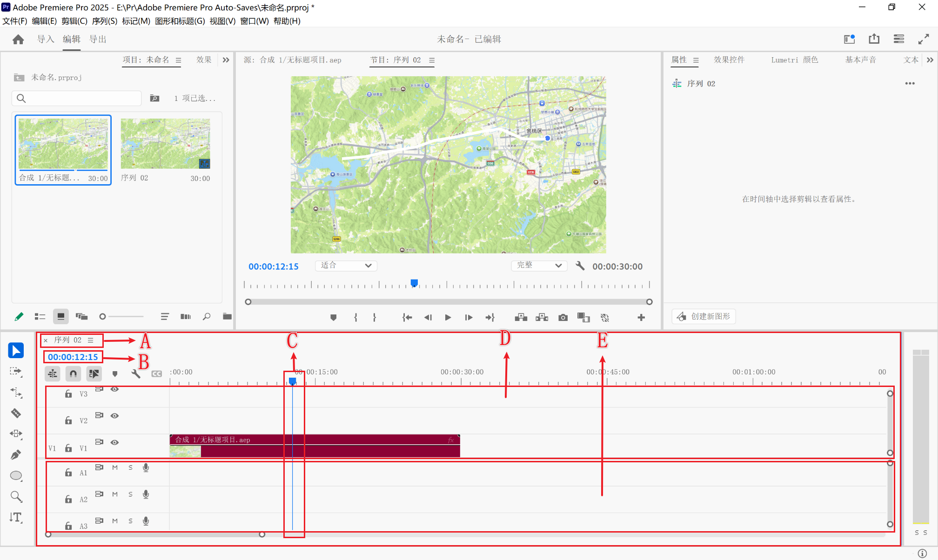The height and width of the screenshot is (560, 938).
Task: Open the 适合 zoom level dropdown
Action: point(346,266)
